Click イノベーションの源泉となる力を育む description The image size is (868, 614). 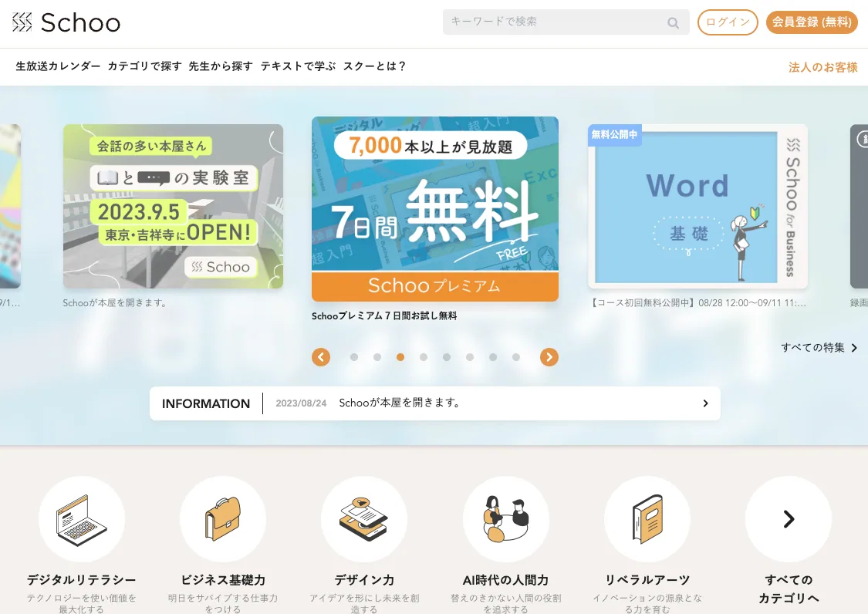tap(647, 603)
